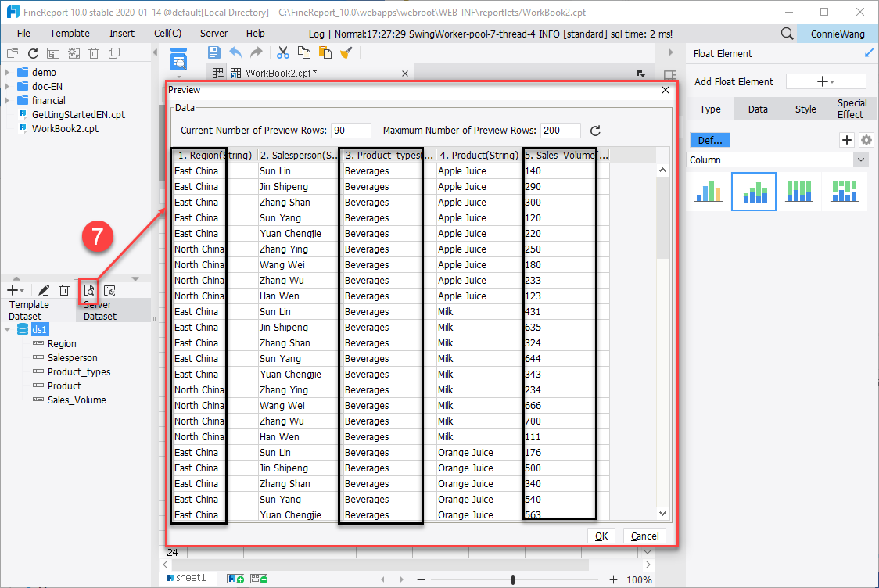Image resolution: width=879 pixels, height=588 pixels.
Task: Undo the last action
Action: (235, 52)
